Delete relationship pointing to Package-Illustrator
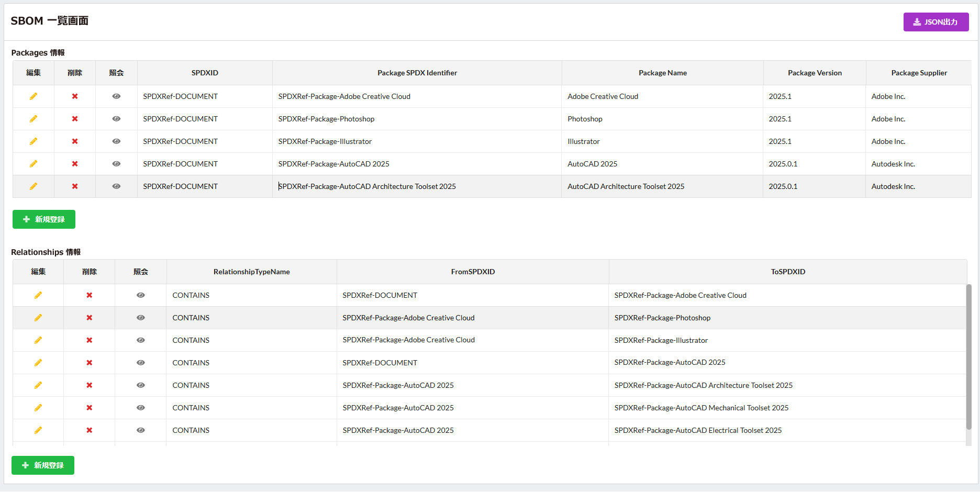 pyautogui.click(x=90, y=340)
